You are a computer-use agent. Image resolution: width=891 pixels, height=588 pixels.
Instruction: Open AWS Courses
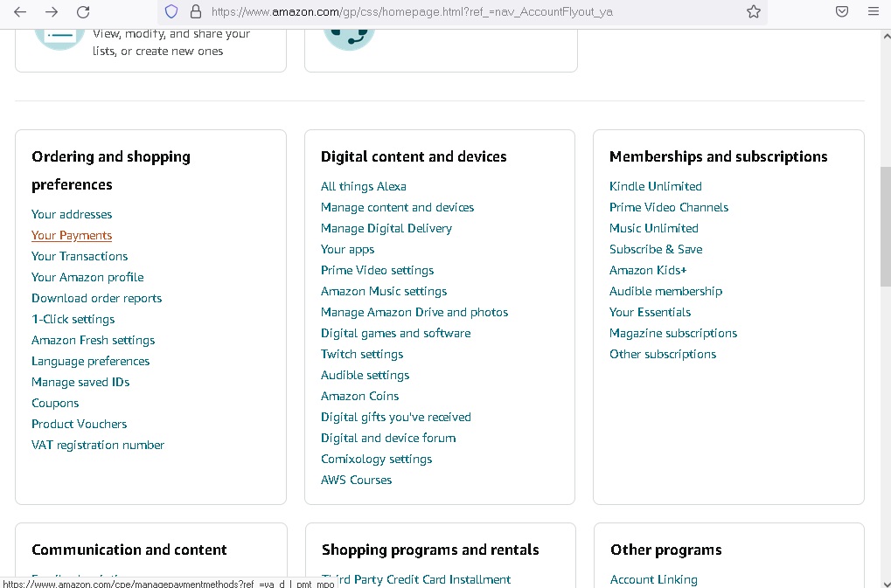click(x=356, y=481)
